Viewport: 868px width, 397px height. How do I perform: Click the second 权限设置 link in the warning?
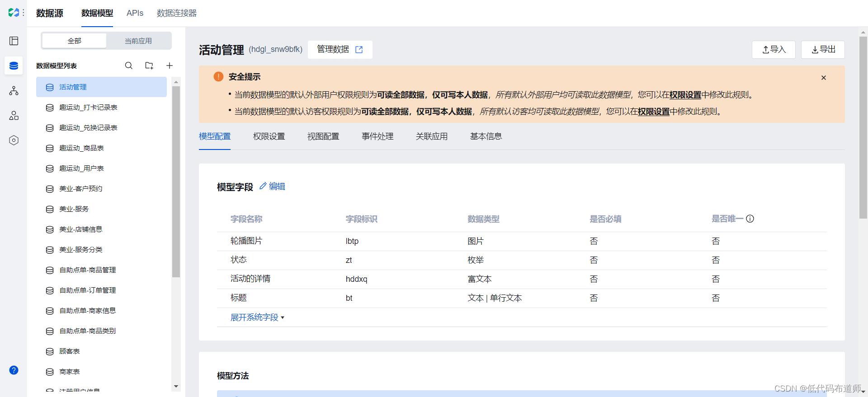pos(654,112)
